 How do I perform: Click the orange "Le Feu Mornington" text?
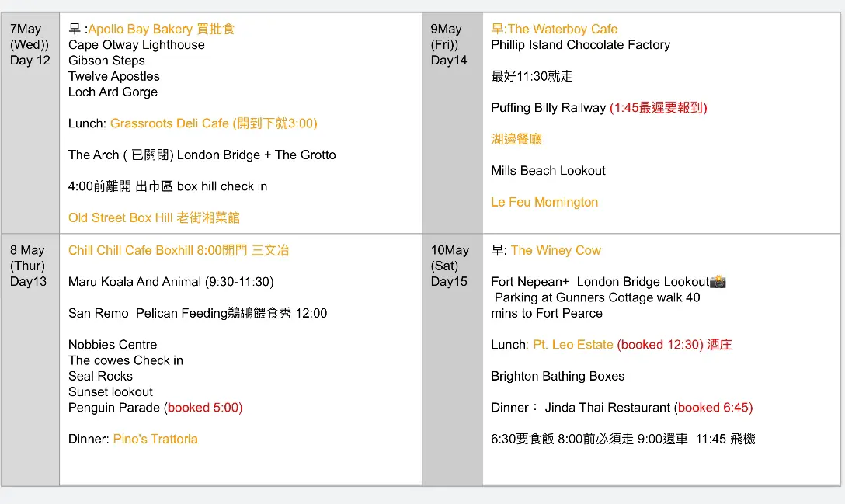click(x=545, y=202)
